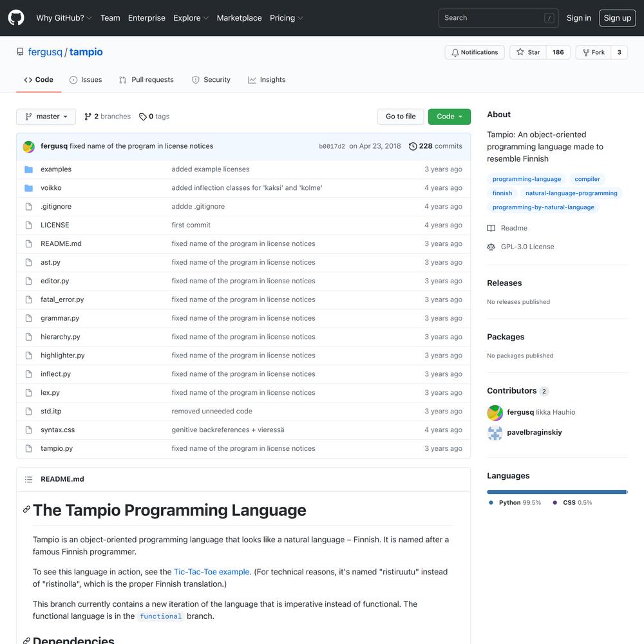644x644 pixels.
Task: Click the stargazers count 186
Action: (558, 52)
